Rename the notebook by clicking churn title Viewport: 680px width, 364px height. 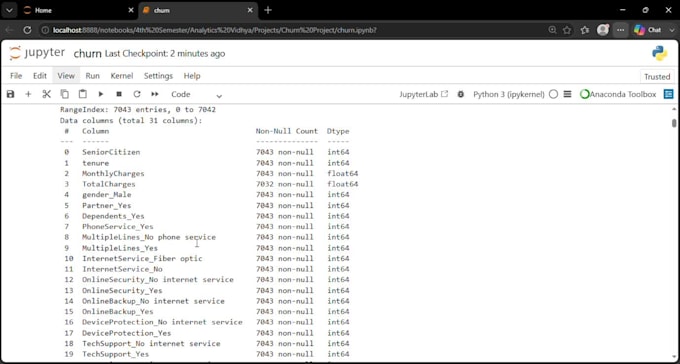tap(88, 54)
